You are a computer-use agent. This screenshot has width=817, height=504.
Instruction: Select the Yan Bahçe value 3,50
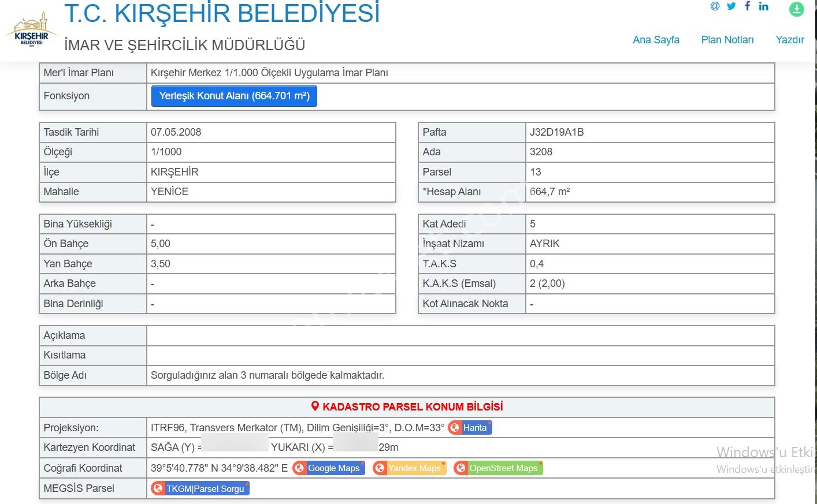[x=161, y=264]
